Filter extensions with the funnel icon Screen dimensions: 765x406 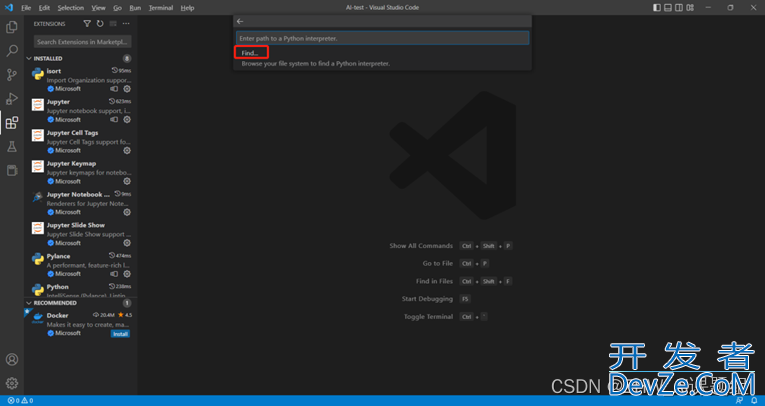coord(87,23)
